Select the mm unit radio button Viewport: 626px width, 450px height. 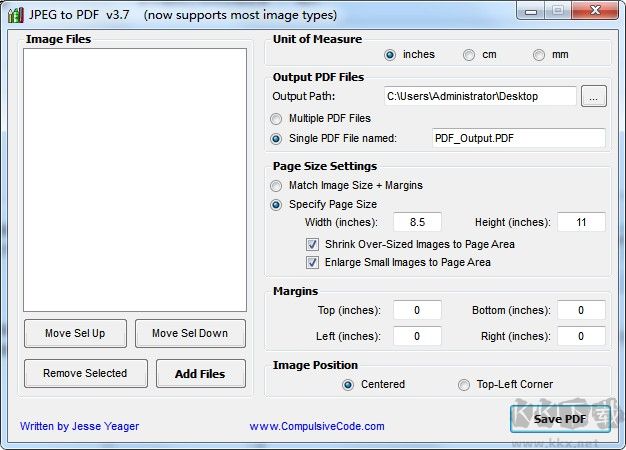pyautogui.click(x=539, y=55)
